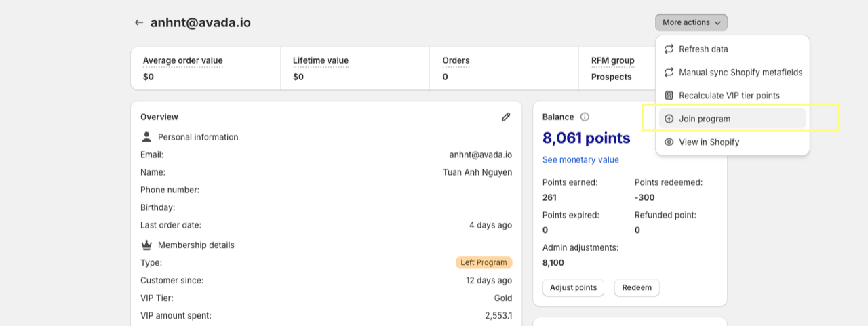
Task: Click the Lifetime value label
Action: click(x=321, y=60)
